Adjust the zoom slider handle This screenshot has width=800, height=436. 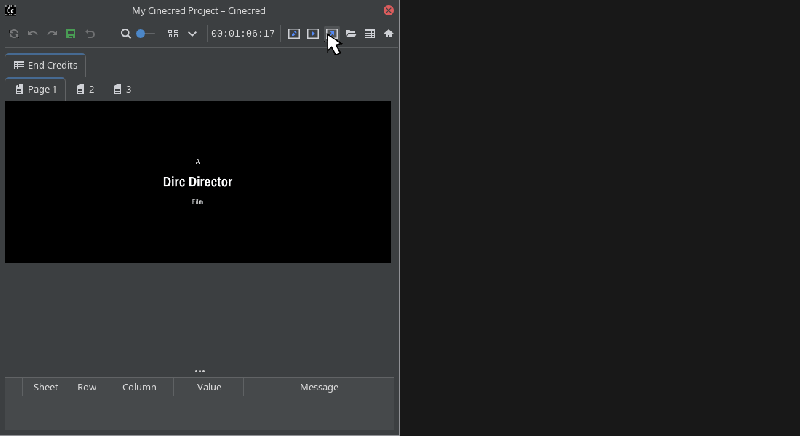coord(141,34)
